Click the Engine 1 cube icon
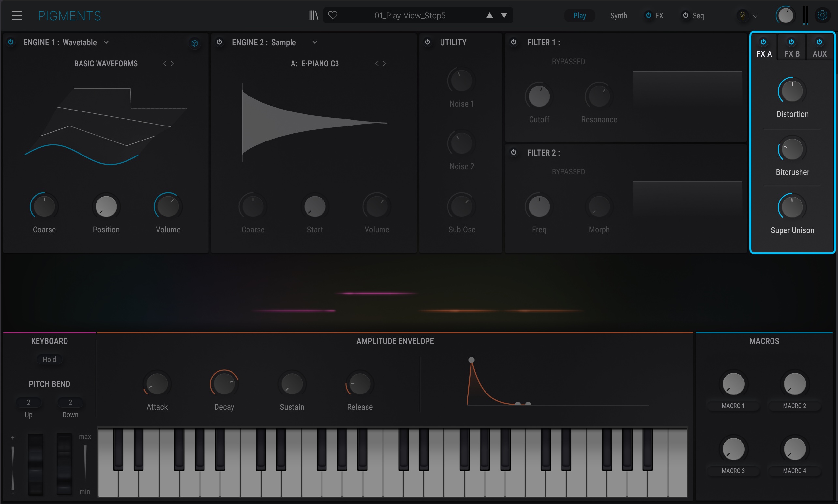The height and width of the screenshot is (504, 838). pos(195,43)
